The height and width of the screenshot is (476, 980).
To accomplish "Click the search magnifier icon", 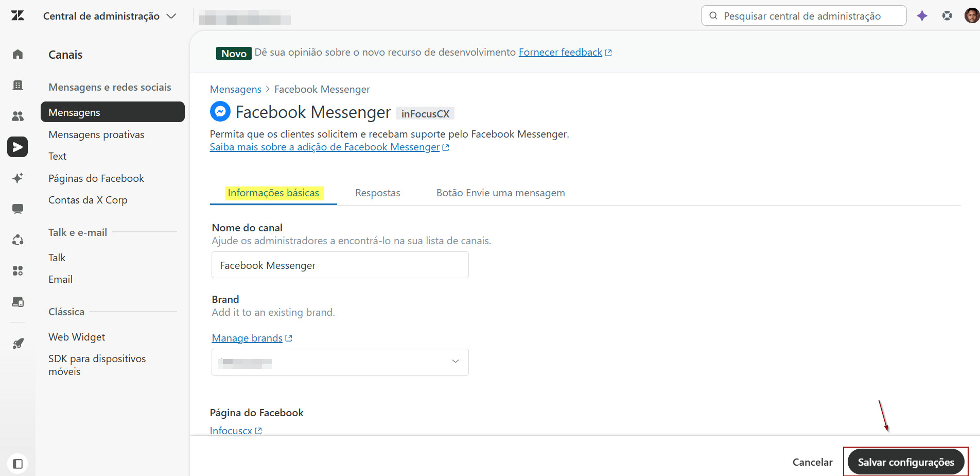I will coord(713,16).
